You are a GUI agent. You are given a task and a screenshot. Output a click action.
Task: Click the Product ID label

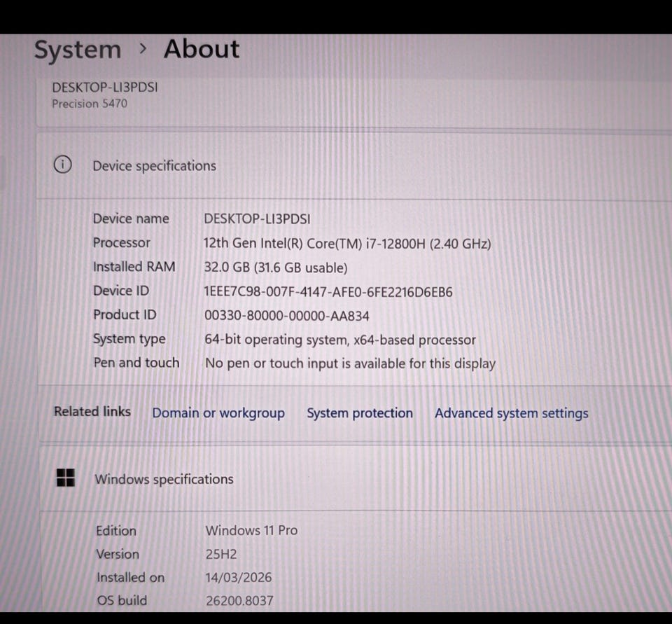125,314
